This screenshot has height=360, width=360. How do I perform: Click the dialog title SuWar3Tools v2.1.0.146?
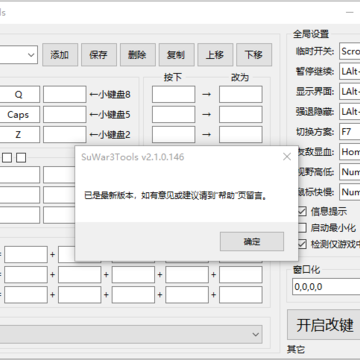[x=133, y=157]
